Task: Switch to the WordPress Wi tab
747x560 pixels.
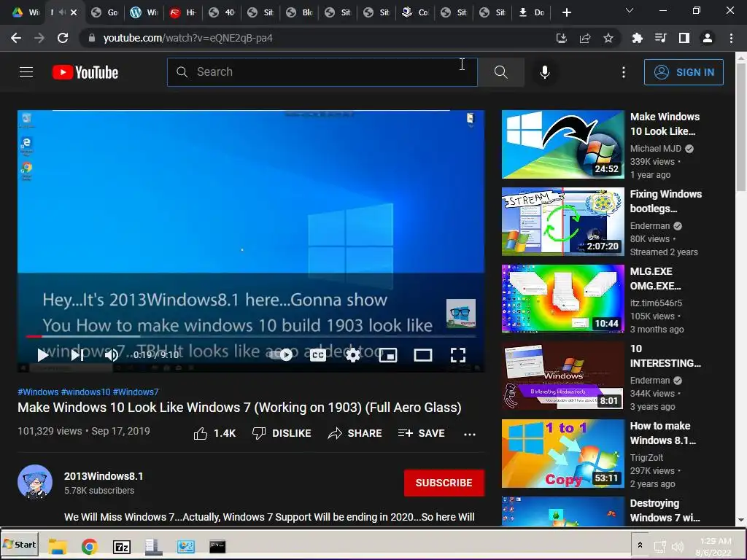Action: coord(144,12)
